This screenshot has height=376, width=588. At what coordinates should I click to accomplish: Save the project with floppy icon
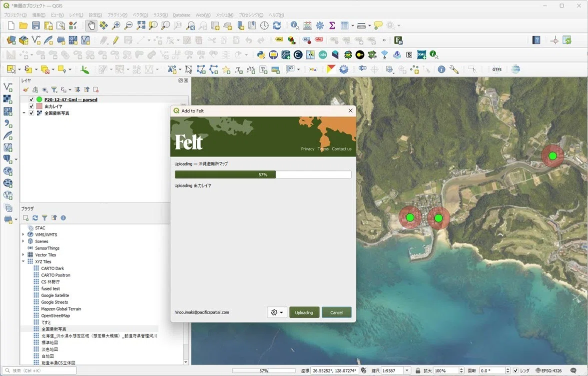point(35,25)
